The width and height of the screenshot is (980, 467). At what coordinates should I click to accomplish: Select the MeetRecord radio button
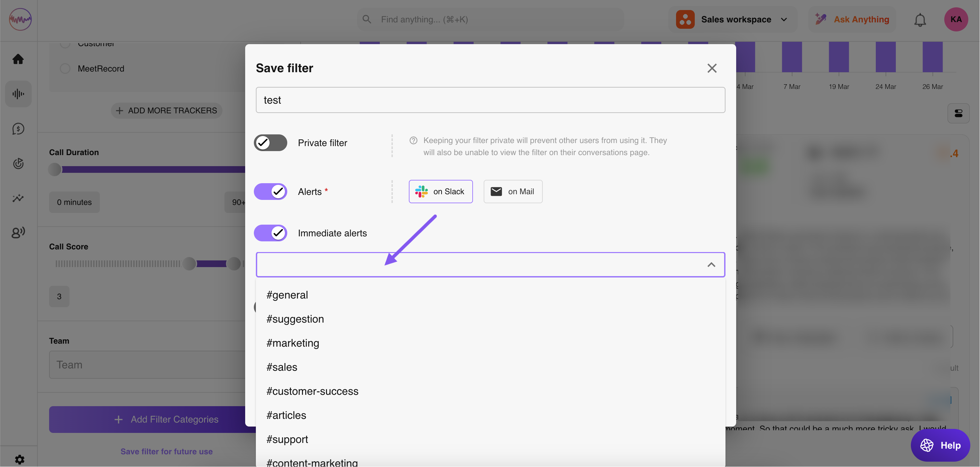[x=65, y=69]
